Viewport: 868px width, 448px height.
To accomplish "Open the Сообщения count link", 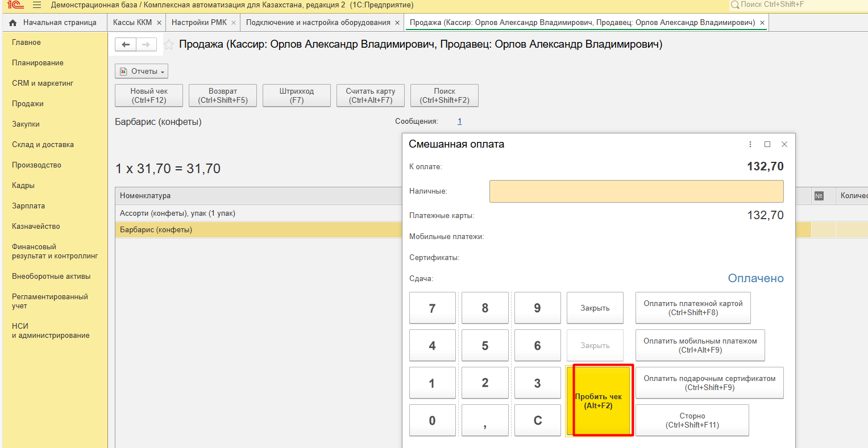I will pyautogui.click(x=459, y=122).
